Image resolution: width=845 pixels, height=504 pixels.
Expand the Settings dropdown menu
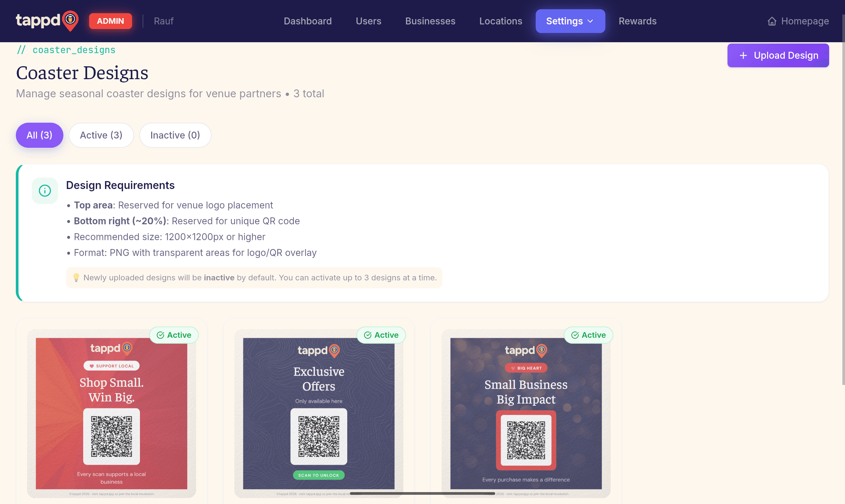[x=570, y=21]
